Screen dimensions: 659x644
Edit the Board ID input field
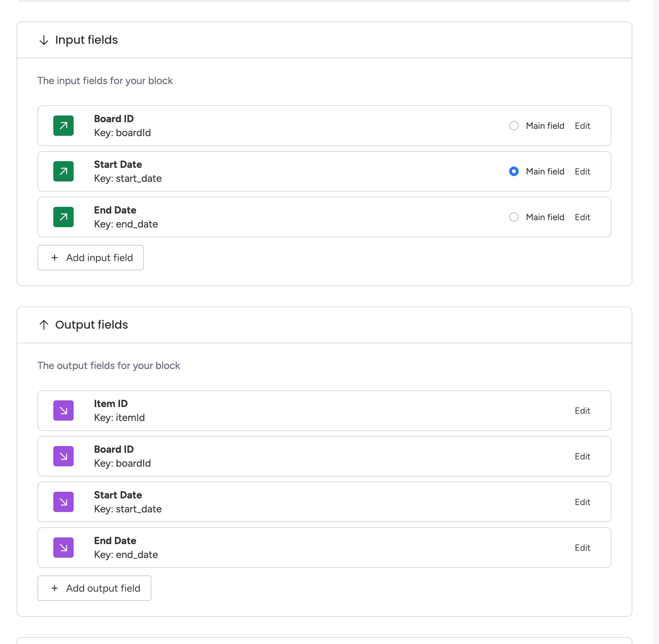pos(582,126)
